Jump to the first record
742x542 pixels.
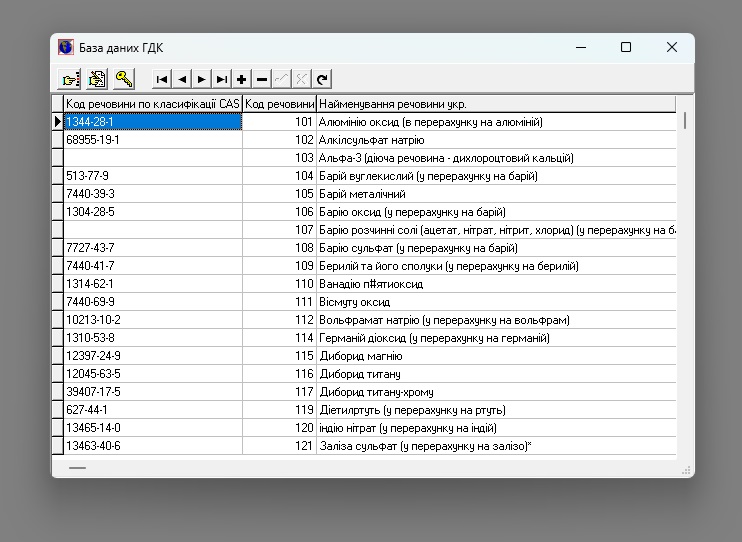[x=162, y=79]
